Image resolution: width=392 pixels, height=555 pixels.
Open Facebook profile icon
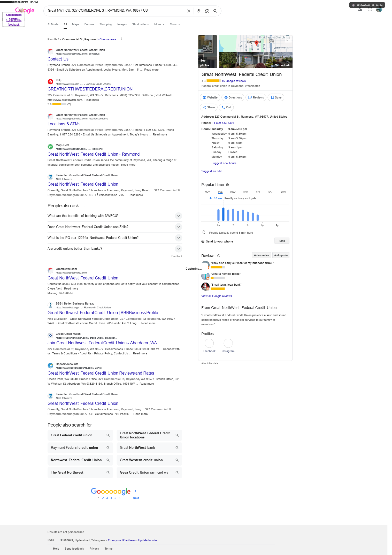pos(209,343)
